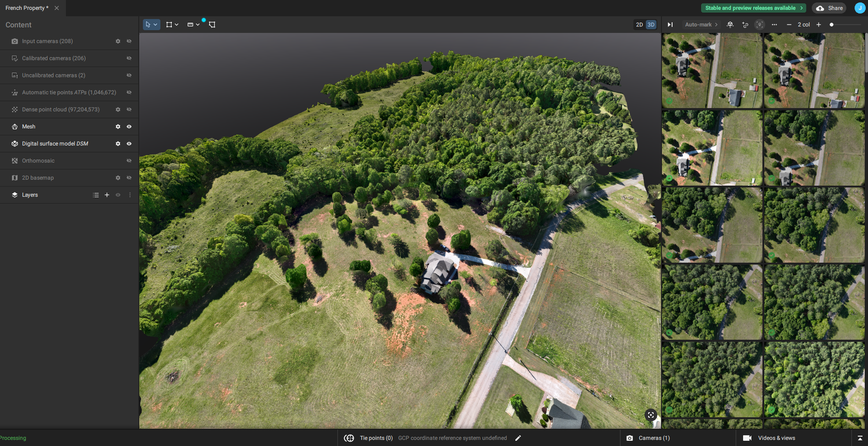The height and width of the screenshot is (446, 868).
Task: Switch the viewport to 2D view
Action: click(x=639, y=24)
